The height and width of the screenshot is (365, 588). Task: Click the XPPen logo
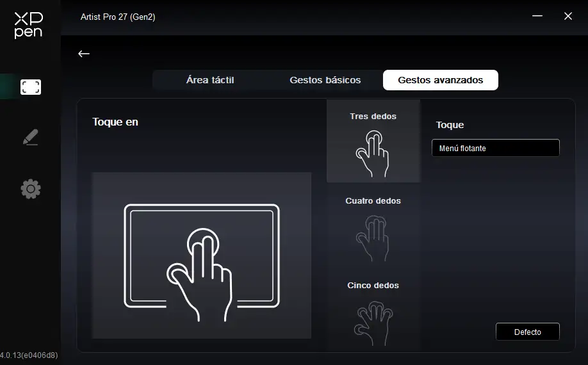coord(28,24)
